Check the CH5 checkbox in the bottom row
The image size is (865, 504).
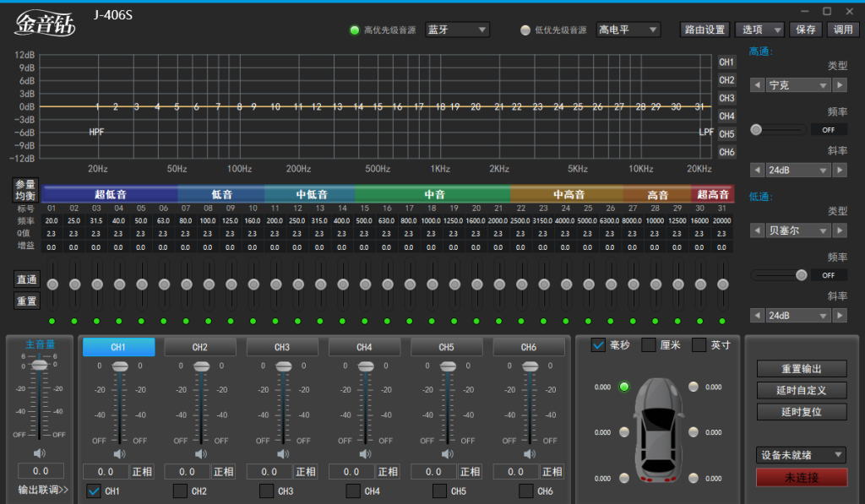click(x=439, y=490)
